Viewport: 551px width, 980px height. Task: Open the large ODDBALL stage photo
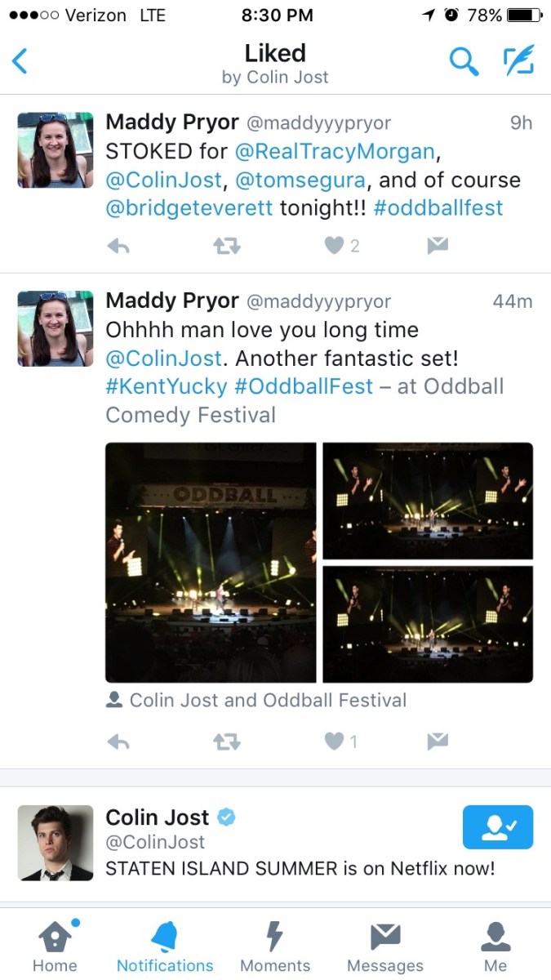pyautogui.click(x=211, y=562)
